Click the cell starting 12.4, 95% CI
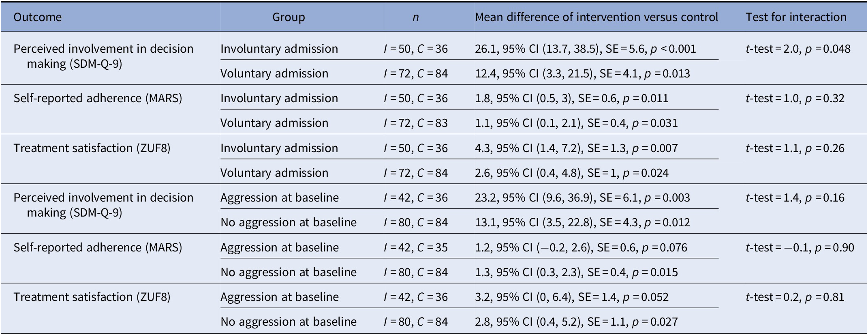 [x=582, y=74]
